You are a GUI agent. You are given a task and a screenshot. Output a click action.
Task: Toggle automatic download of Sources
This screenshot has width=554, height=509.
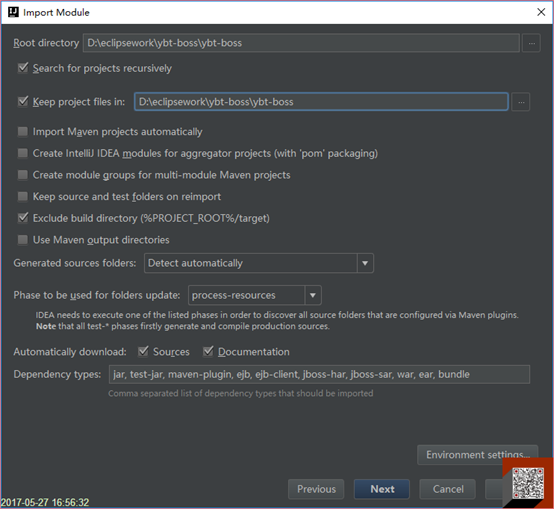point(143,351)
